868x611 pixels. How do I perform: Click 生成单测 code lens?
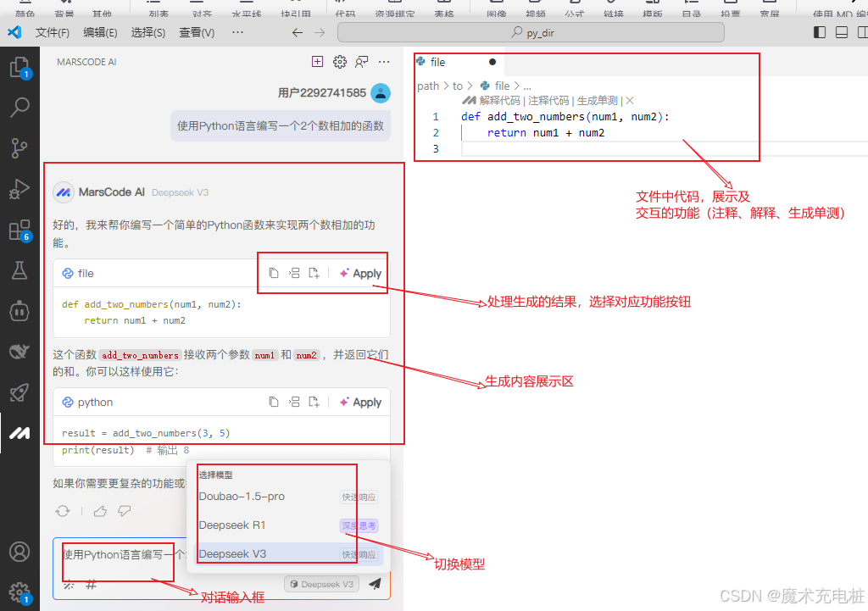pyautogui.click(x=598, y=101)
